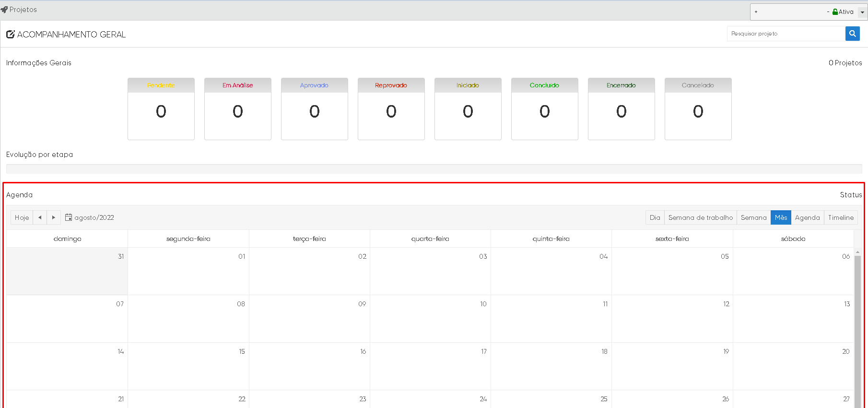
Task: Open the Aprovado status card
Action: click(x=315, y=109)
